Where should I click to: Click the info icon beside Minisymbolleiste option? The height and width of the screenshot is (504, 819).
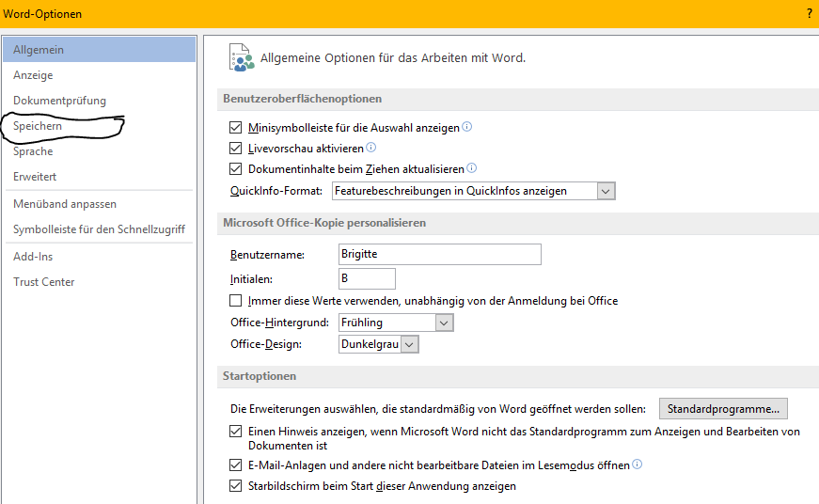point(467,126)
